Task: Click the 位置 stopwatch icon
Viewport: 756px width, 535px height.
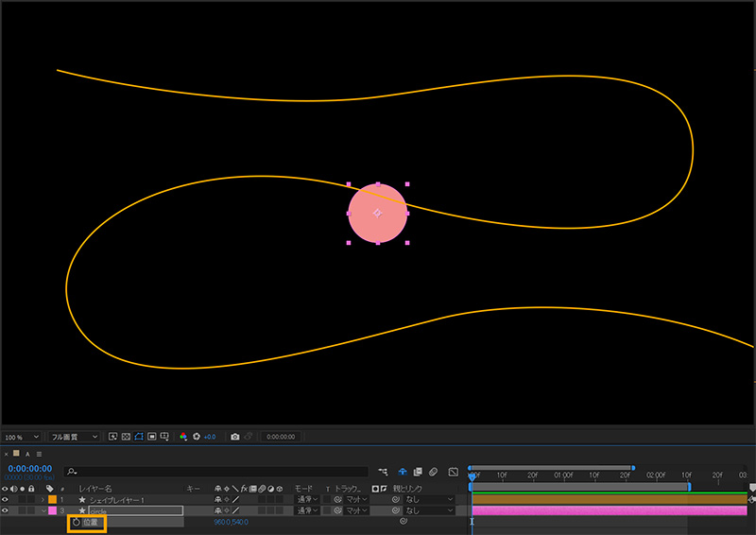Action: 77,522
